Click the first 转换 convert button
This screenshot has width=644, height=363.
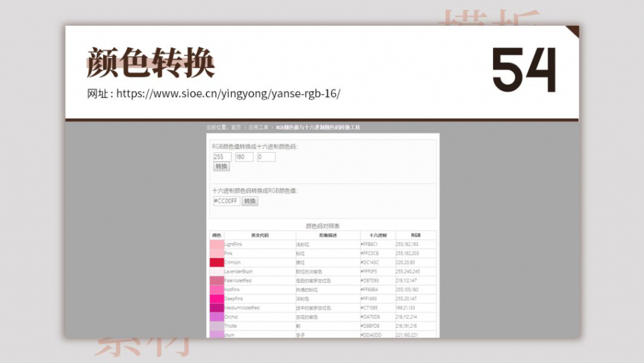point(221,167)
